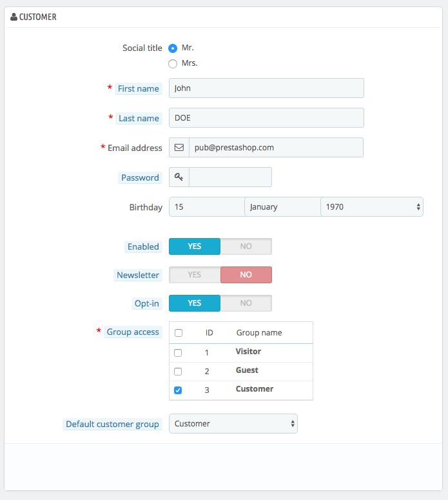
Task: Expand the Default customer group dropdown
Action: [x=233, y=423]
